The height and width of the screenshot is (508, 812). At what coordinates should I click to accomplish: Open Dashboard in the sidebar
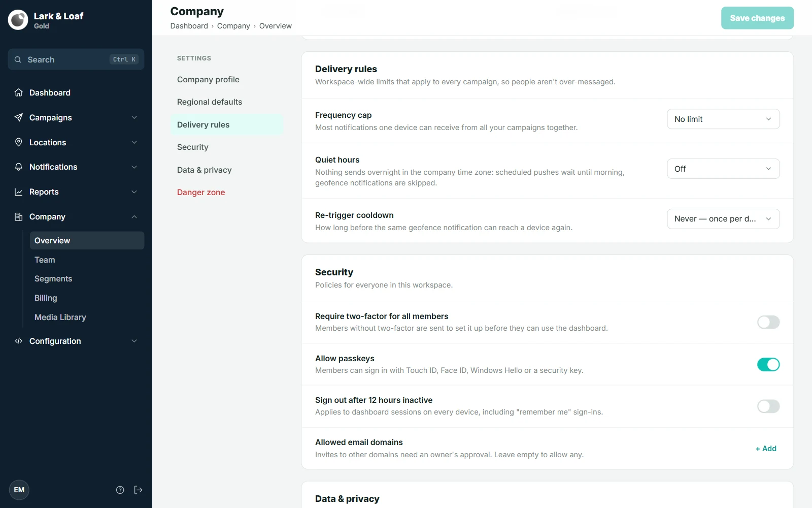point(76,92)
